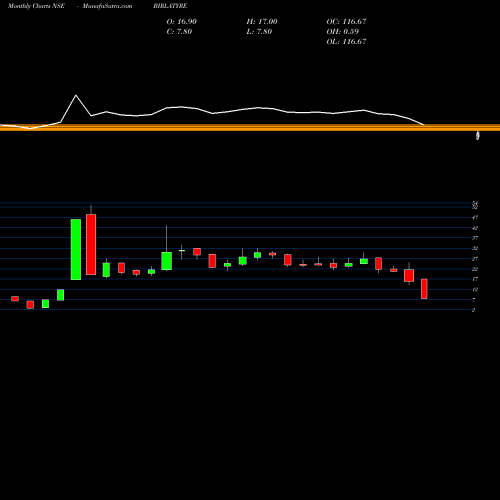Click the tallest red candlestick
The width and height of the screenshot is (500, 500).
click(91, 244)
